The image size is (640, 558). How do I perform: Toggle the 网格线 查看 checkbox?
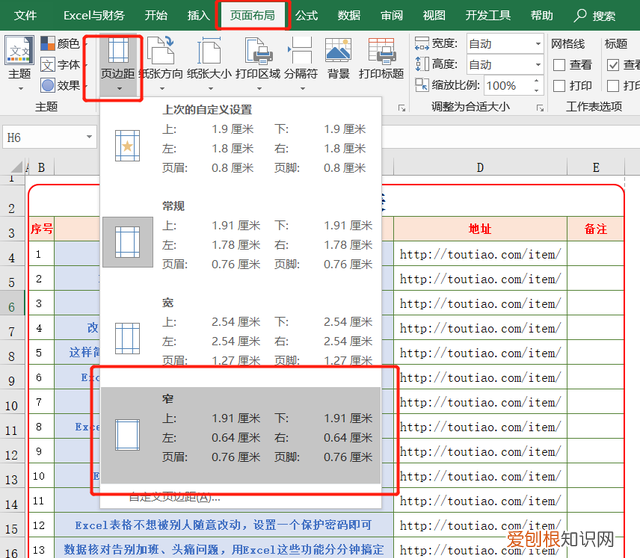click(559, 65)
